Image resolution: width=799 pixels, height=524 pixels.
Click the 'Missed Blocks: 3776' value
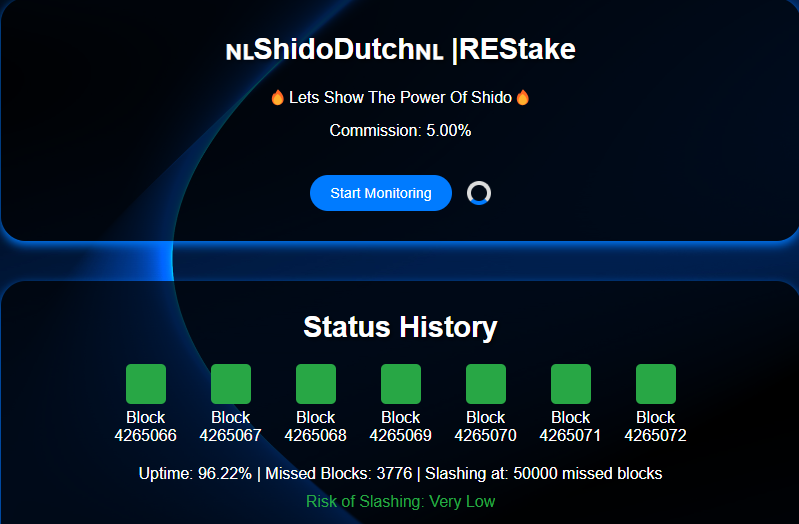coord(338,474)
